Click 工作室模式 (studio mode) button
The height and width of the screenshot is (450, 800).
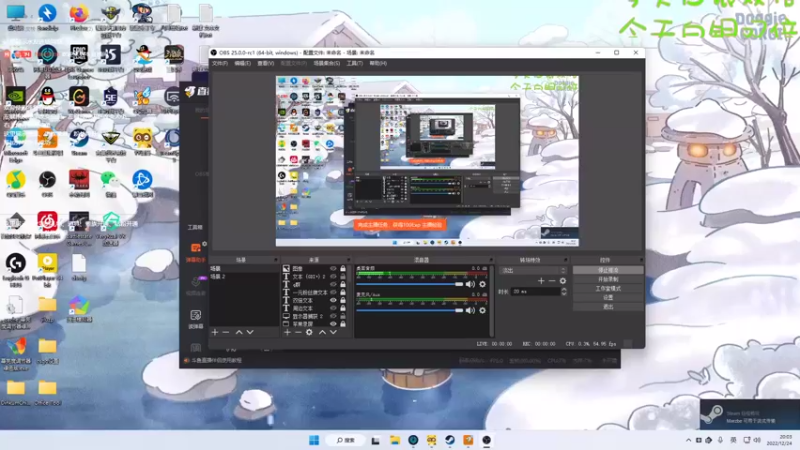pyautogui.click(x=608, y=288)
